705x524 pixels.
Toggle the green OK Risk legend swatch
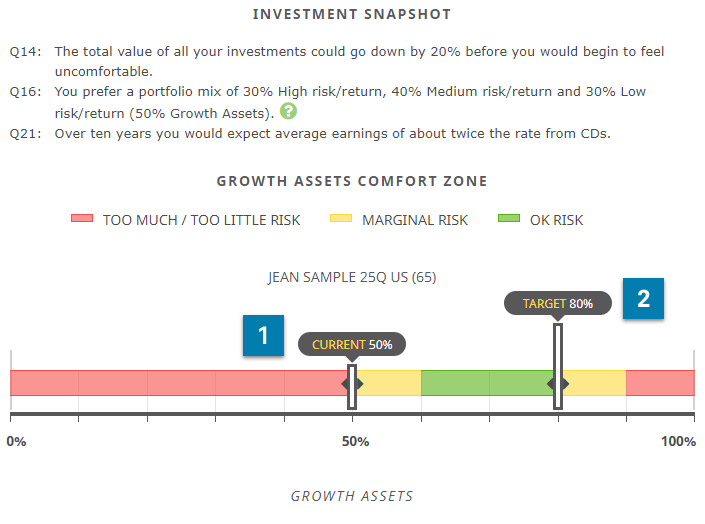509,219
